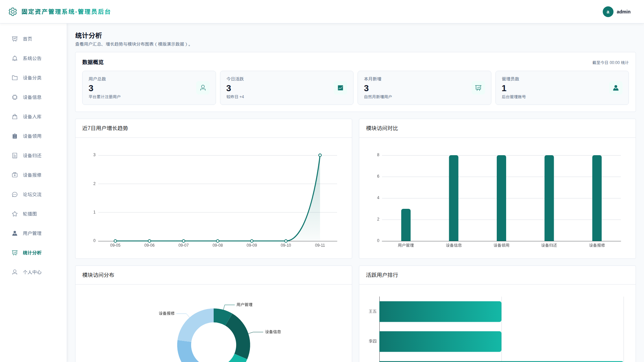644x362 pixels.
Task: Click the star icon for 轮播图
Action: [15, 214]
